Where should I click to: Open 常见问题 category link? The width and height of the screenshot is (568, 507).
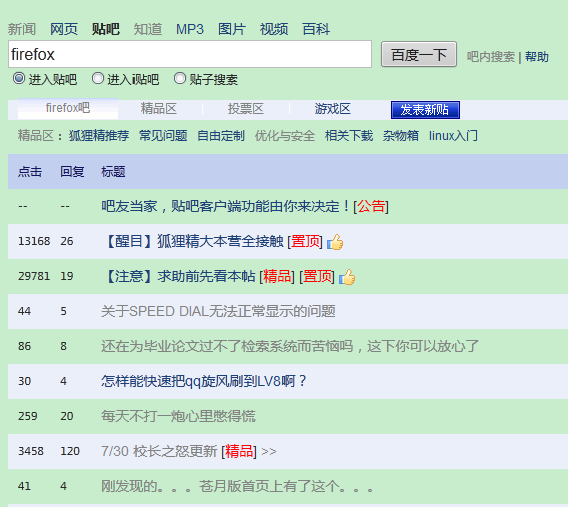(x=163, y=136)
